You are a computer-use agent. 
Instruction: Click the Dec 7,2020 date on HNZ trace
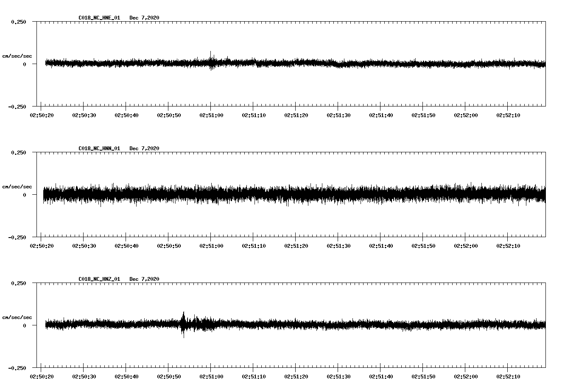click(x=145, y=279)
